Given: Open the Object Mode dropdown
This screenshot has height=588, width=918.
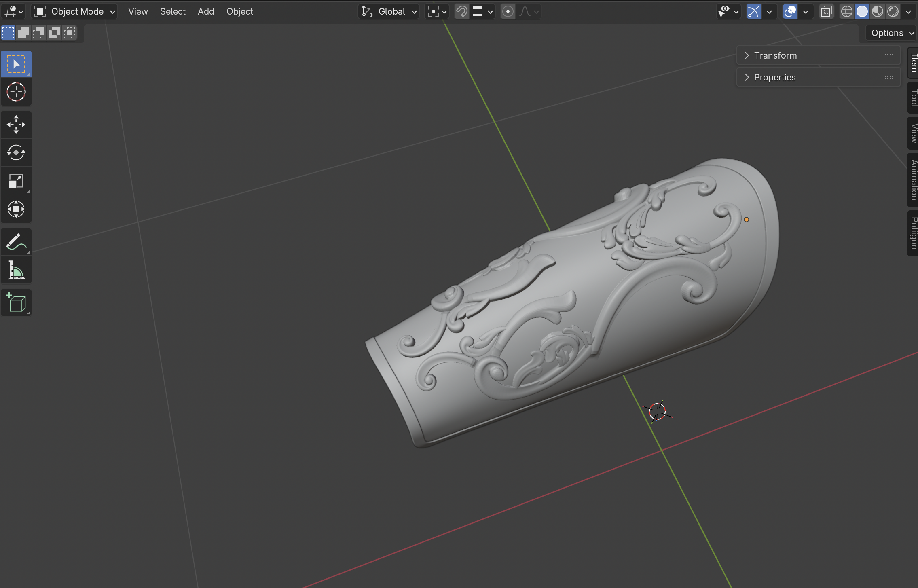Looking at the screenshot, I should pyautogui.click(x=75, y=11).
